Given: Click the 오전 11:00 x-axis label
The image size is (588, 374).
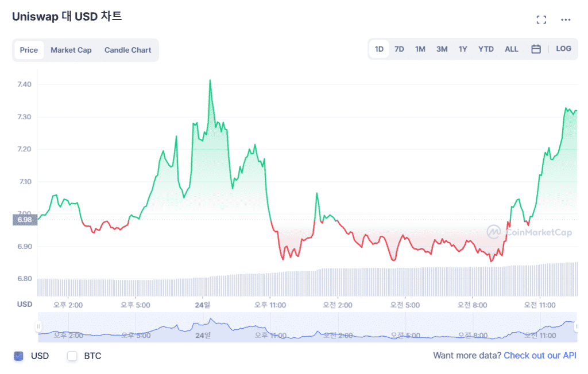Looking at the screenshot, I should click(540, 305).
